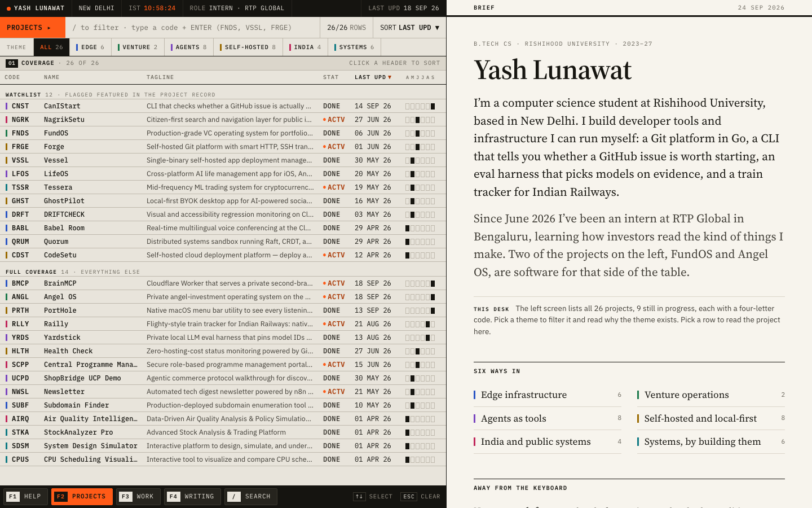Select the ALL 26 theme tab
The image size is (812, 508).
point(51,47)
